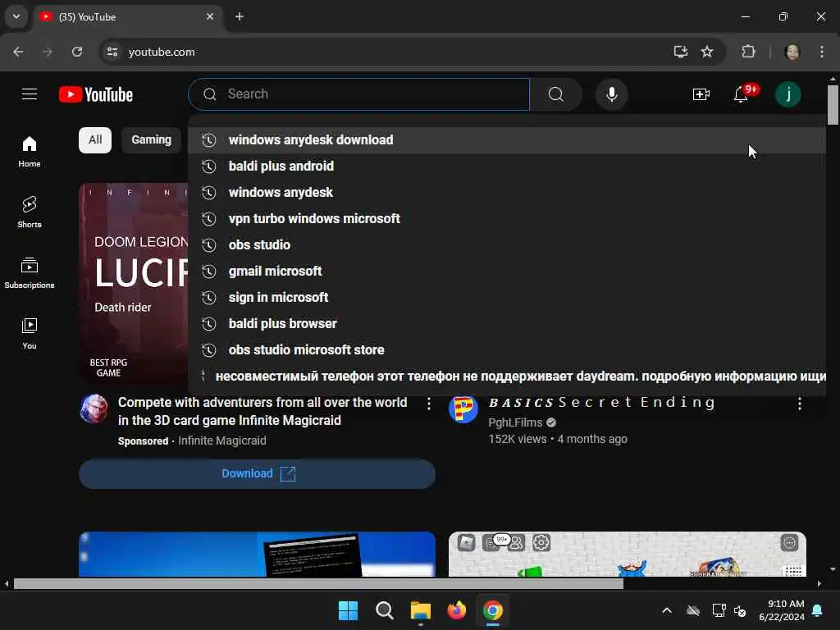Launch Firefox from the taskbar
The image size is (840, 630).
(456, 610)
